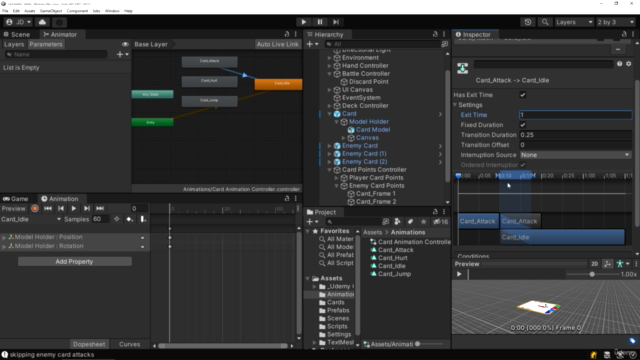The height and width of the screenshot is (360, 640).
Task: Select the green Entry node
Action: coord(152,122)
